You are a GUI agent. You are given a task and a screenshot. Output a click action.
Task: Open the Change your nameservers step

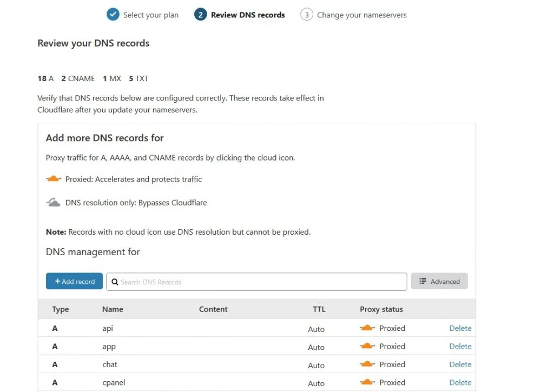pyautogui.click(x=361, y=15)
